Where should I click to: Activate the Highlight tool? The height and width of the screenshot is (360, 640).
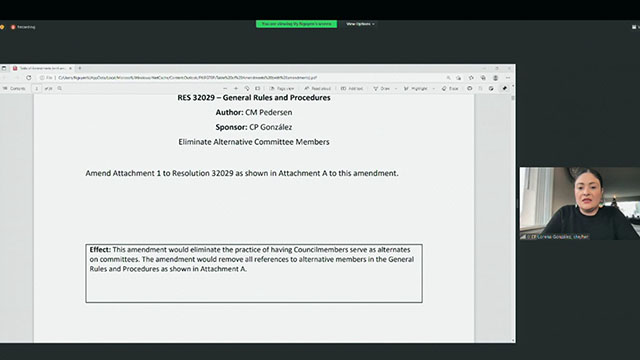pos(416,89)
